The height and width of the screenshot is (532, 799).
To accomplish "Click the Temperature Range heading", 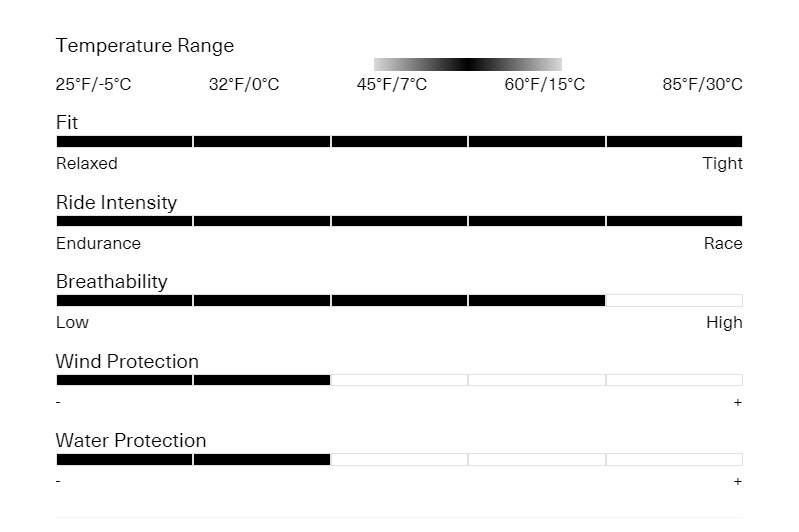I will [x=145, y=46].
